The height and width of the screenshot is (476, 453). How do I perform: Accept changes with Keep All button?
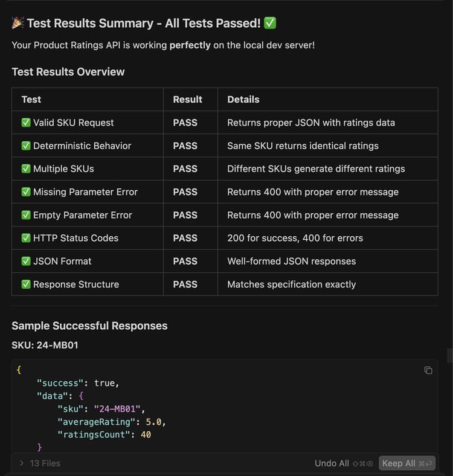point(406,463)
